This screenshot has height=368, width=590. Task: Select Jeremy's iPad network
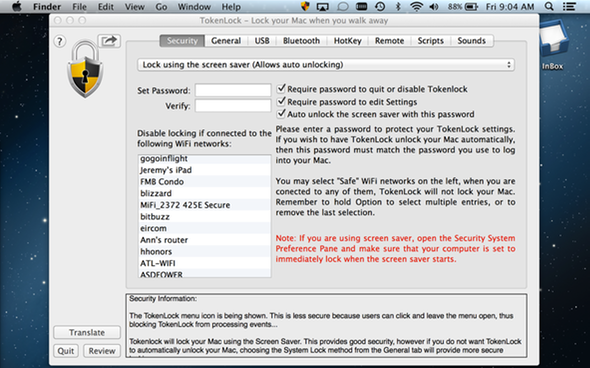click(204, 170)
